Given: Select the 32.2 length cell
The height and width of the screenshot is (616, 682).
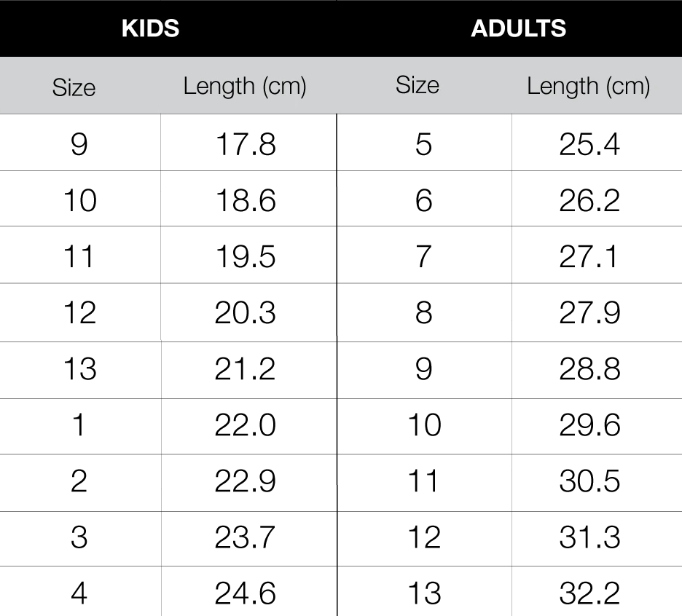Looking at the screenshot, I should (x=597, y=591).
